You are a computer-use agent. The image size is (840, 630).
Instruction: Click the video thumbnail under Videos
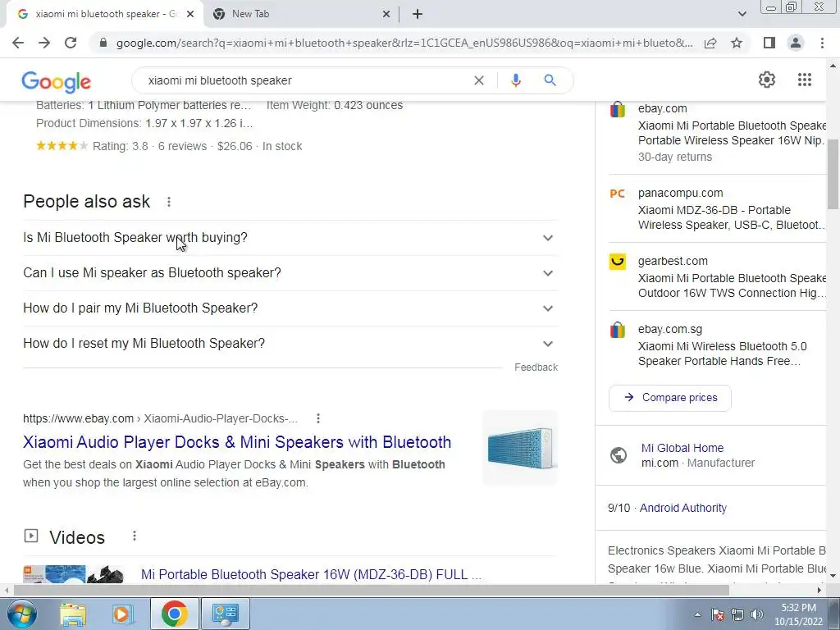click(x=73, y=573)
